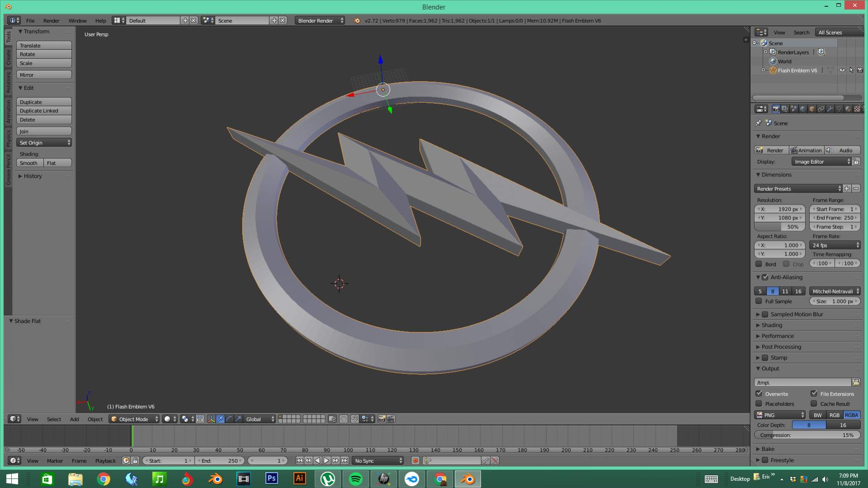Click the output folder browse icon next to /tmp\

click(856, 383)
